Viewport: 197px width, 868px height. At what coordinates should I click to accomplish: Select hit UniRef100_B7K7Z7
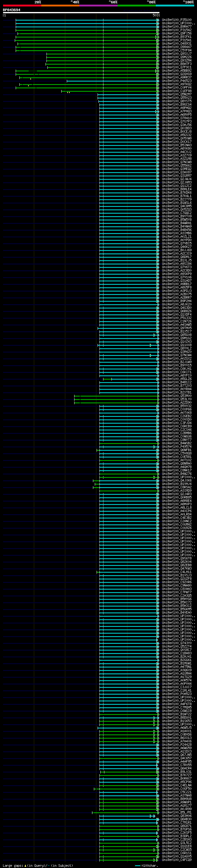[x=177, y=775]
